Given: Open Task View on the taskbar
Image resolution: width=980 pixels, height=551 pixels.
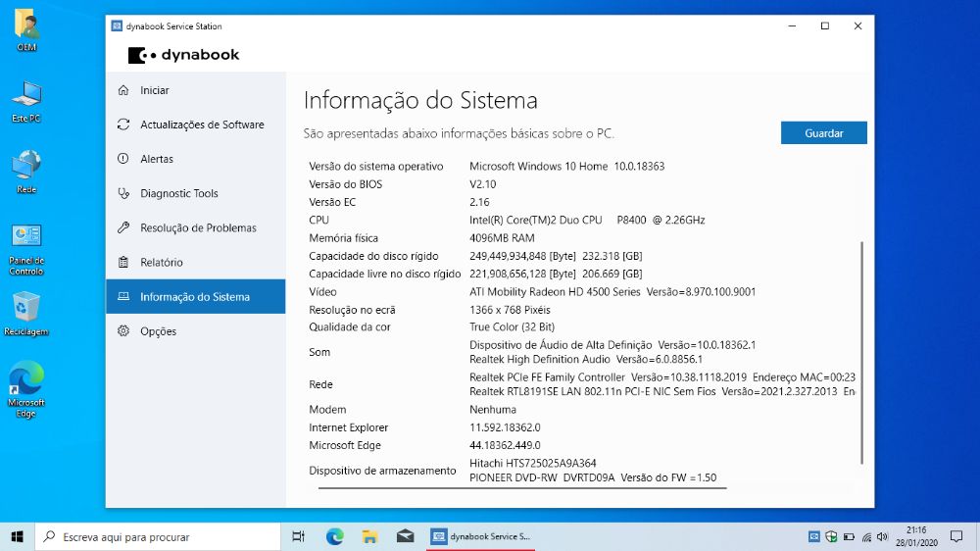Looking at the screenshot, I should point(299,536).
